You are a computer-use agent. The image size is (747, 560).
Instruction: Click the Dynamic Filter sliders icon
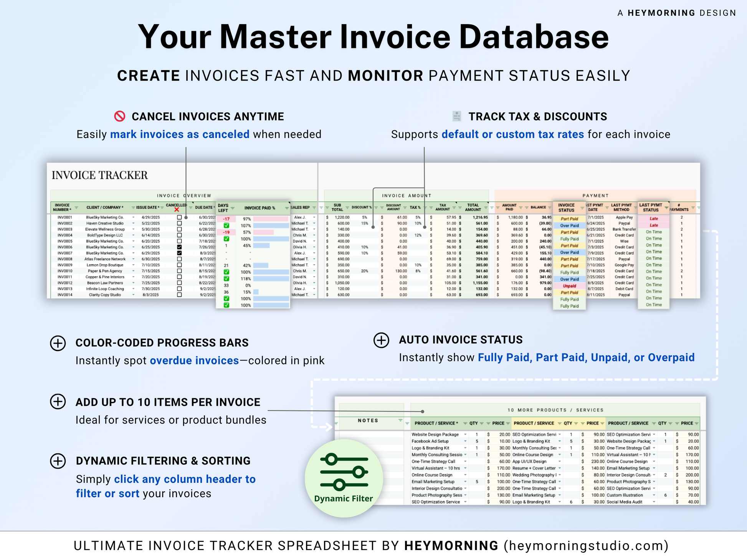point(344,472)
